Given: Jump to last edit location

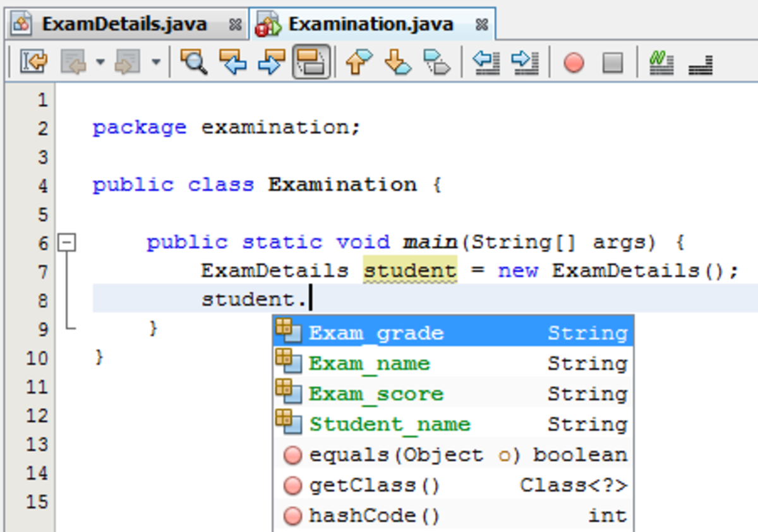Looking at the screenshot, I should pyautogui.click(x=30, y=61).
